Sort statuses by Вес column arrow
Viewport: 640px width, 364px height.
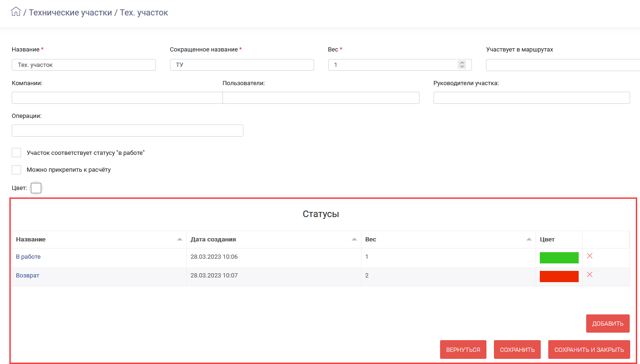[x=529, y=239]
